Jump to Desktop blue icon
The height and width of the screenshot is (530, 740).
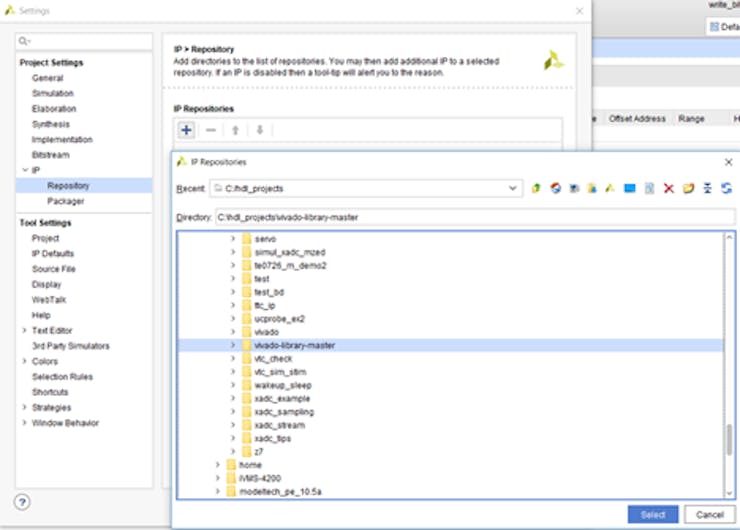click(630, 188)
